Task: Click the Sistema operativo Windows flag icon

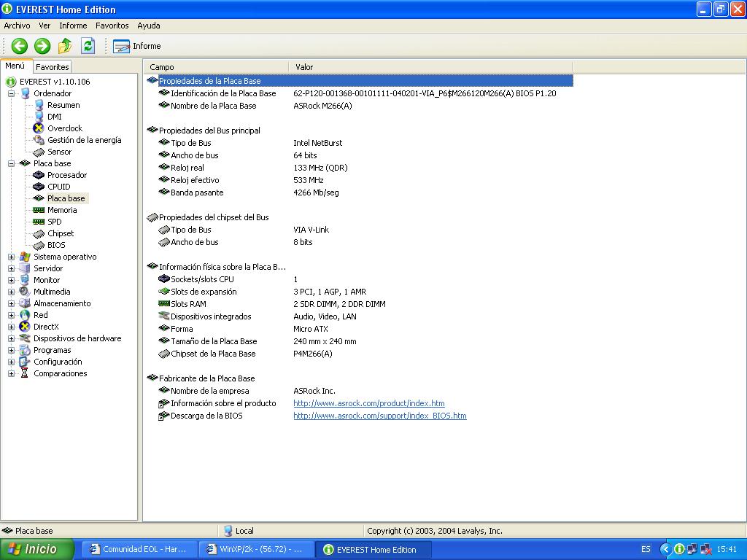Action: tap(24, 257)
